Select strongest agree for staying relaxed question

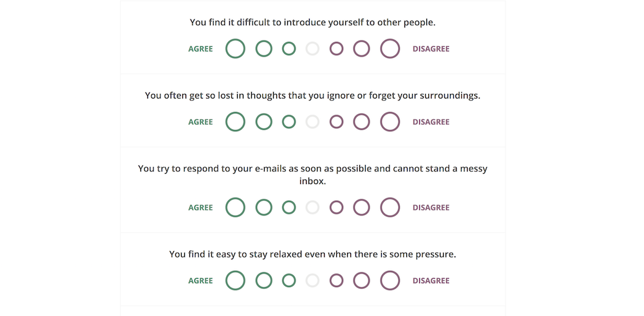[236, 281]
